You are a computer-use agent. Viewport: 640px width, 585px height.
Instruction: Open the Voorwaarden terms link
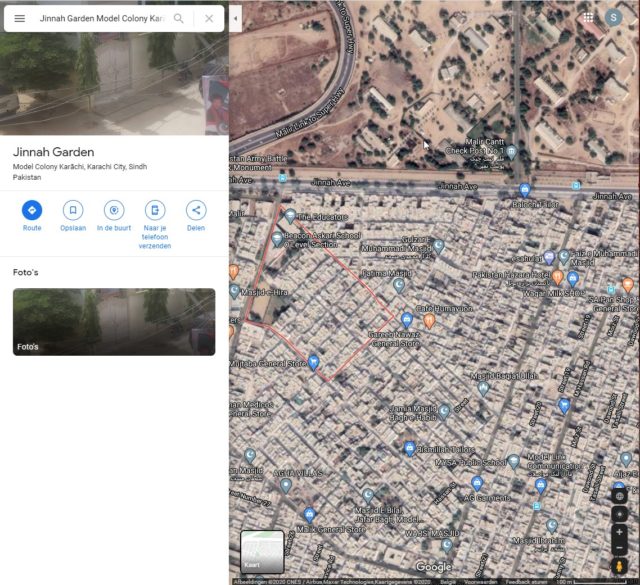click(x=481, y=582)
